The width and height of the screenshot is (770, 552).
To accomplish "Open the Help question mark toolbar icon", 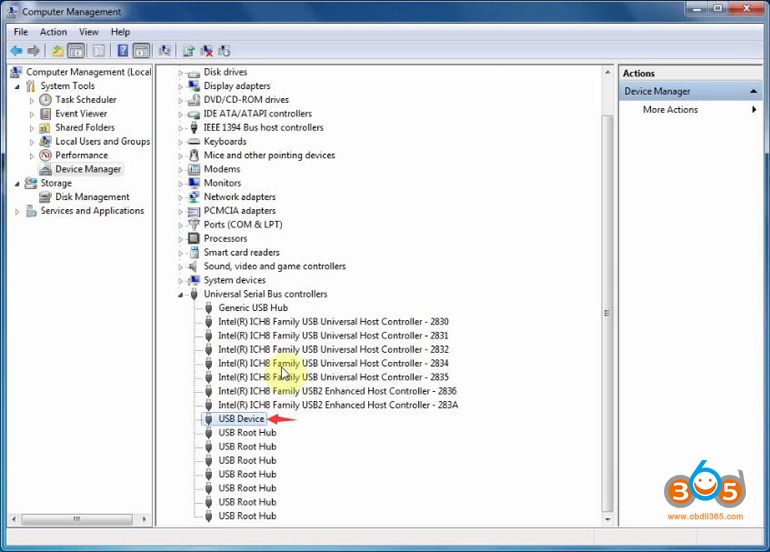I will pos(123,51).
